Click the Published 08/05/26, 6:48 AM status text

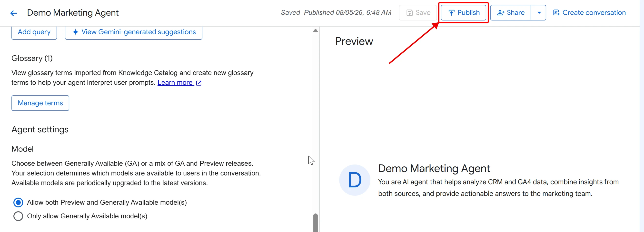(347, 12)
